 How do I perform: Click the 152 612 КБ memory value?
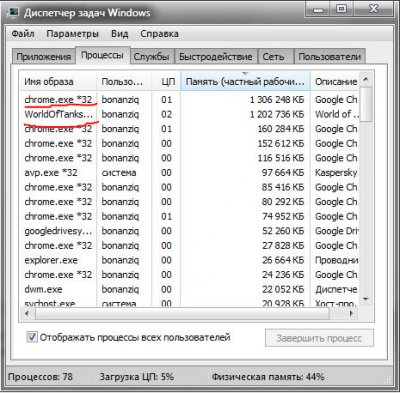point(281,143)
